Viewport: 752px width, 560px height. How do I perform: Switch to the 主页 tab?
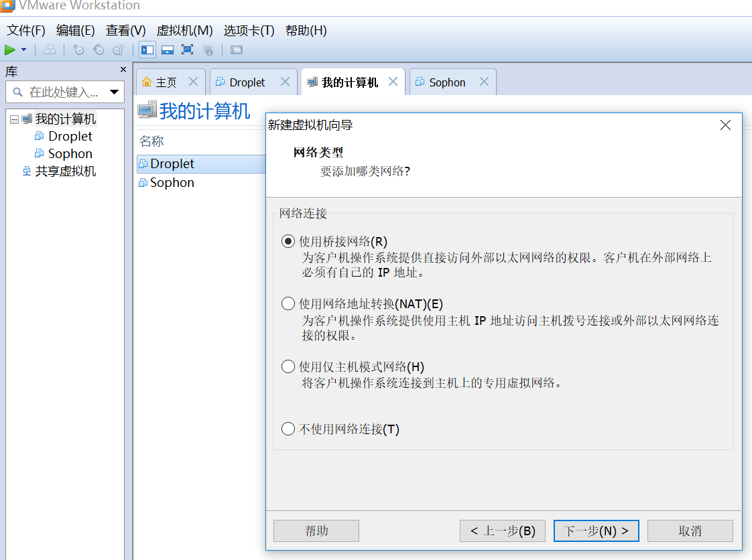[166, 82]
